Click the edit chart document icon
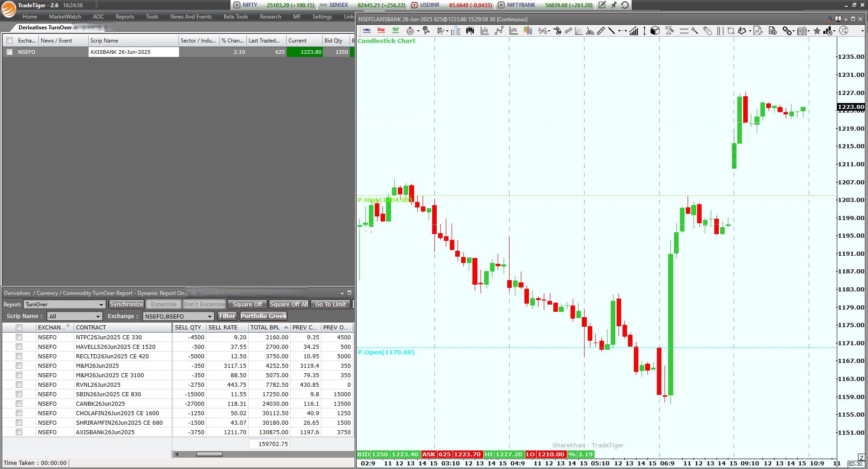 (x=759, y=31)
